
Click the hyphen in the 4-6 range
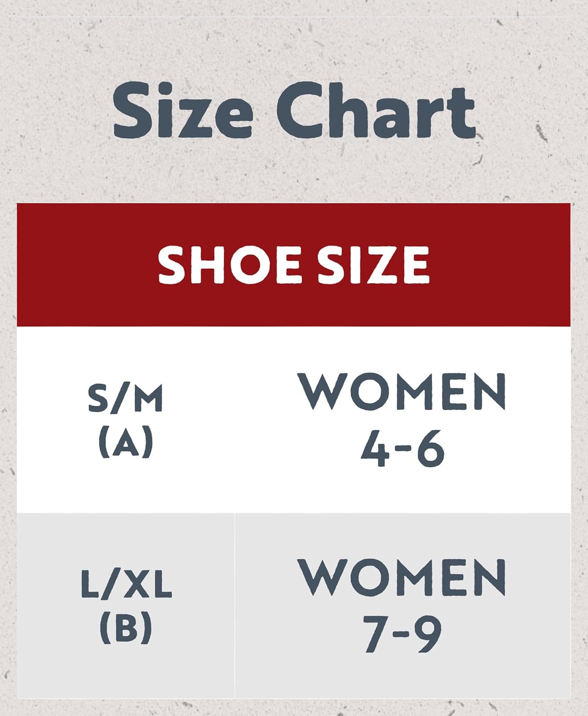[x=403, y=450]
